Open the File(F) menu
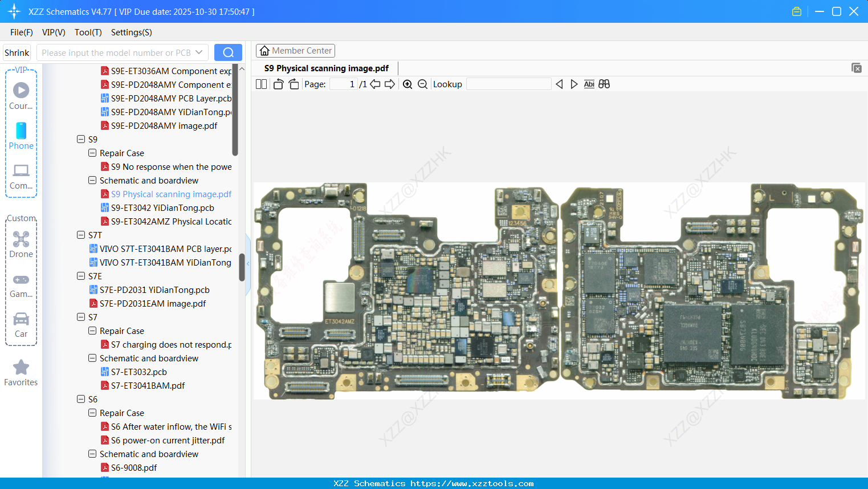 coord(22,32)
